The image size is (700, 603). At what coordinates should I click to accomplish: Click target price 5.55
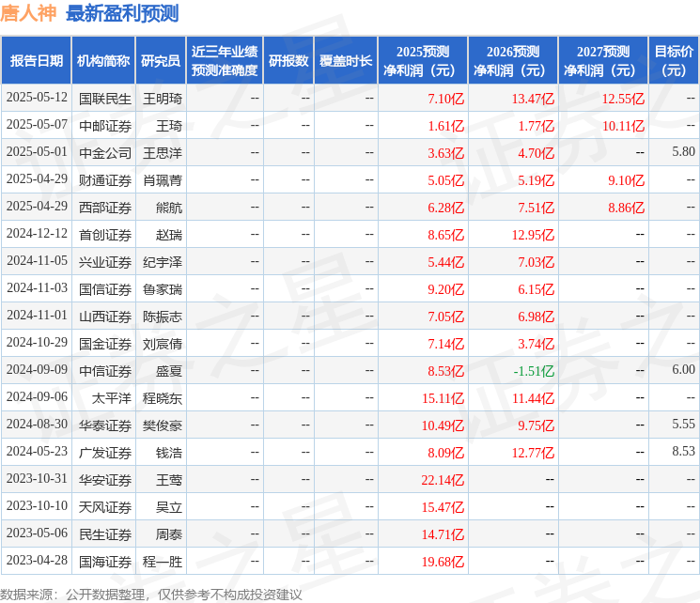pos(683,424)
